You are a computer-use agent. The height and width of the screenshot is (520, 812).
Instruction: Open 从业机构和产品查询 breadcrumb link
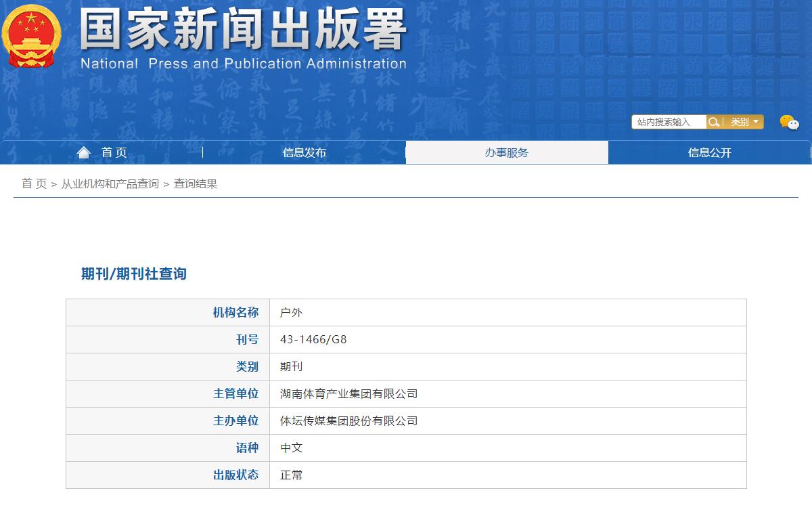click(x=110, y=183)
